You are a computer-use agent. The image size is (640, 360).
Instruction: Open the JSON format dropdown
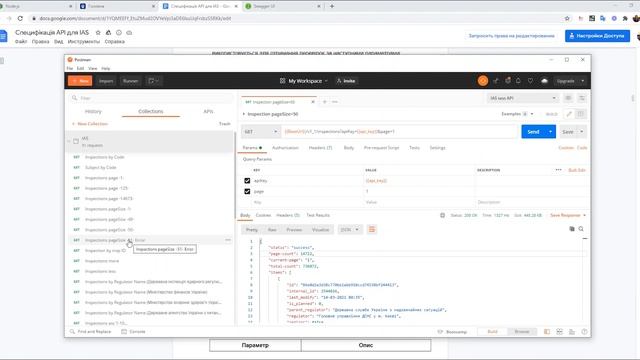(349, 229)
